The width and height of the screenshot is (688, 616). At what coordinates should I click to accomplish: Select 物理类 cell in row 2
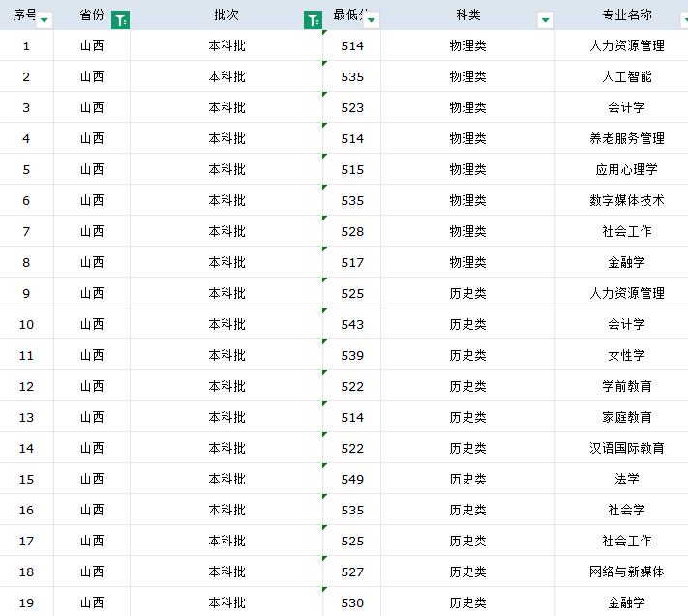467,76
